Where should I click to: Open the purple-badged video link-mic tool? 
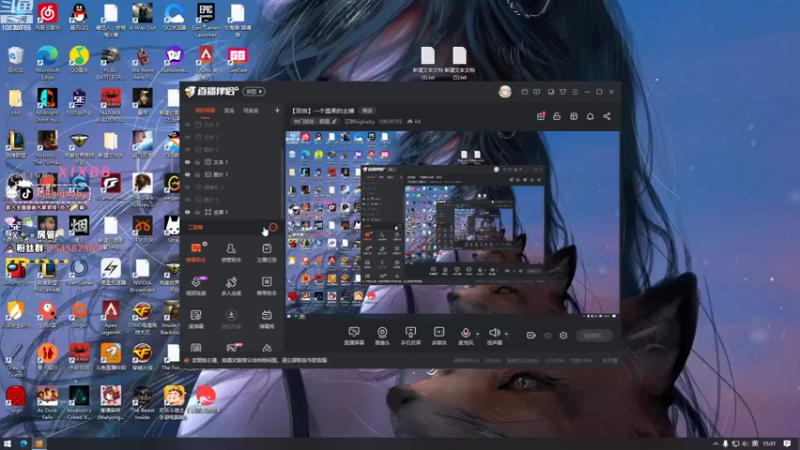pyautogui.click(x=196, y=286)
